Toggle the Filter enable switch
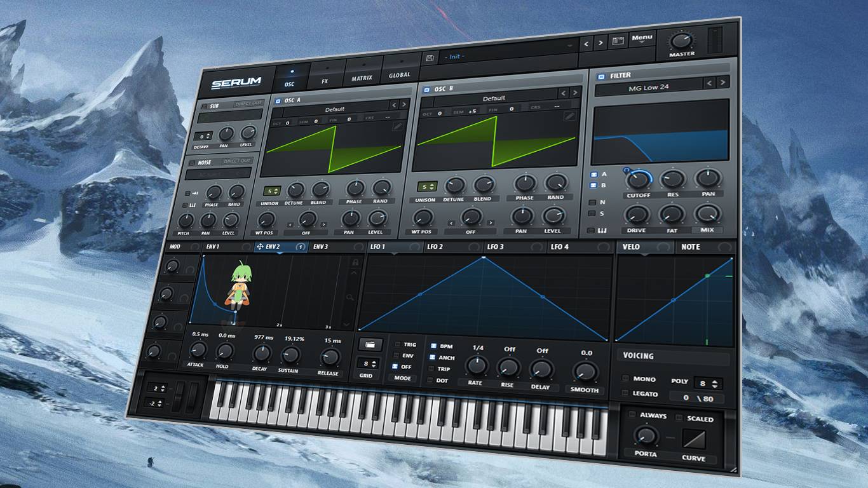Viewport: 868px width, 488px height. (x=601, y=76)
